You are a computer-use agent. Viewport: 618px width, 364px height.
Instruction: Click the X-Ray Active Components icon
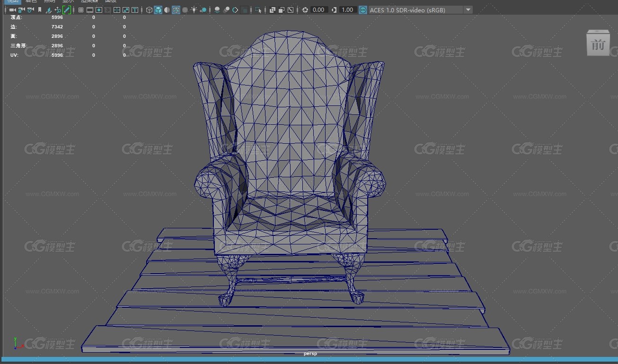(x=282, y=9)
